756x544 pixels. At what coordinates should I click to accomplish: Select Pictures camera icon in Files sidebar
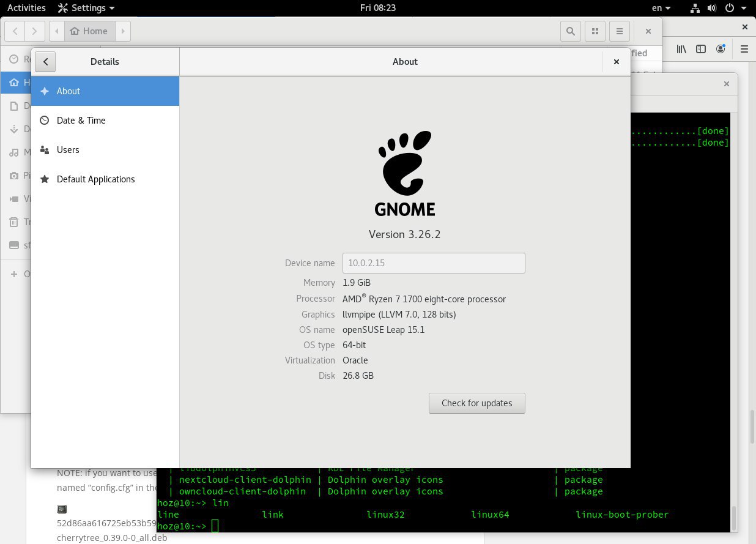[14, 176]
